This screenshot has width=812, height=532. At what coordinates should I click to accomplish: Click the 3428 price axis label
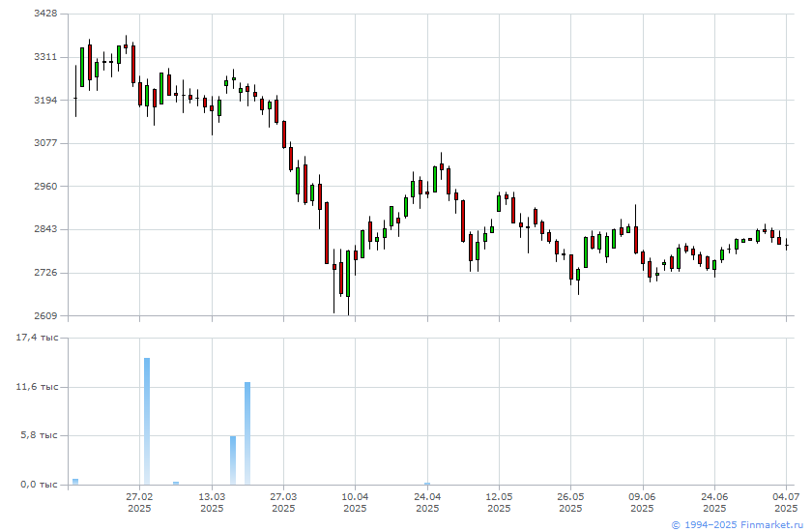45,14
